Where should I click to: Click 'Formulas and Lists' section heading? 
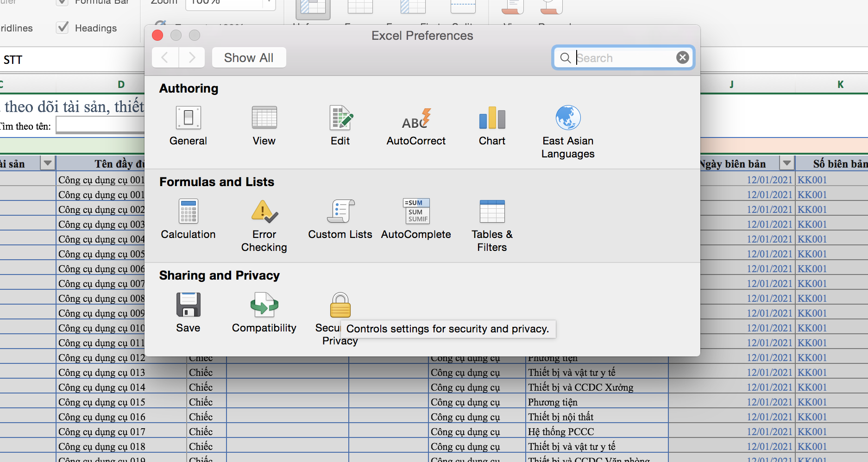217,182
